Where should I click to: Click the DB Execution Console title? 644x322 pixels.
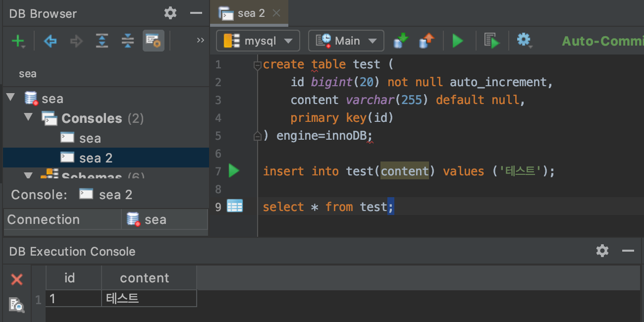[72, 252]
